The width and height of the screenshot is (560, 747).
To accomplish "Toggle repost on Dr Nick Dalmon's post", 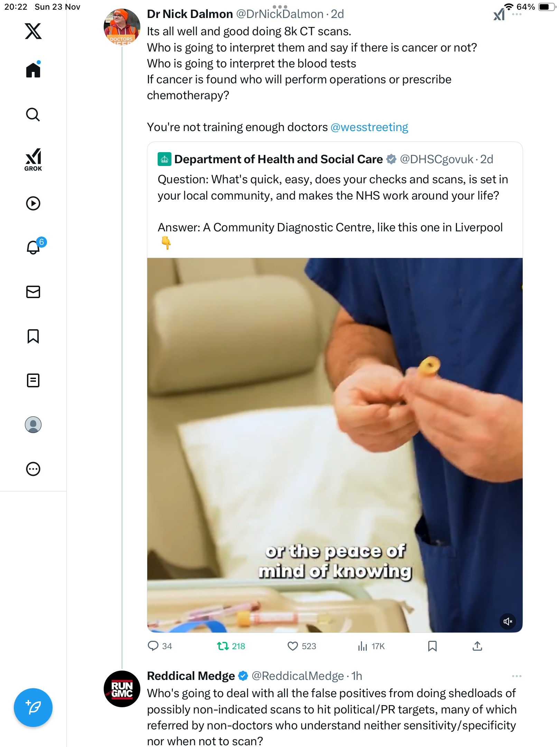I will pos(223,646).
